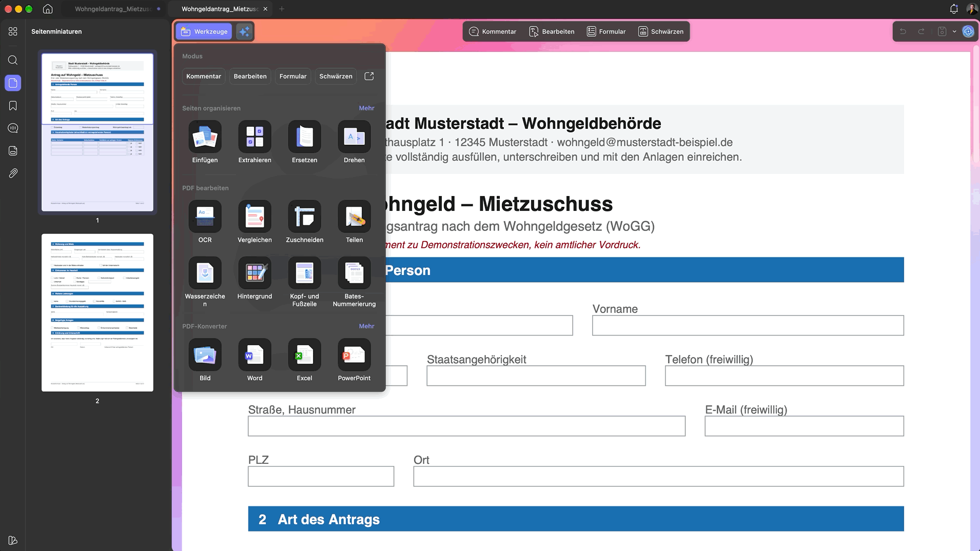
Task: Click the Staatsangehörigkeit input field
Action: 536,376
